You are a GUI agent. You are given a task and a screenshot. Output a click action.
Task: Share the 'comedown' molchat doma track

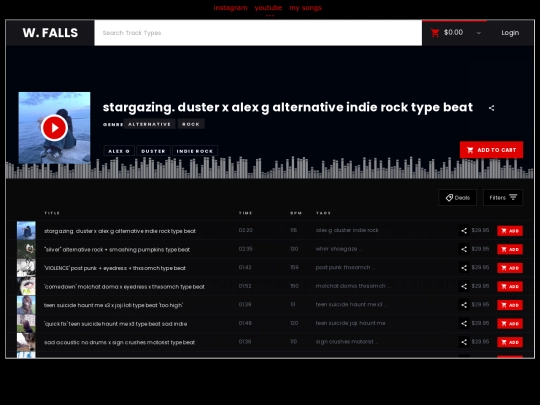click(464, 287)
